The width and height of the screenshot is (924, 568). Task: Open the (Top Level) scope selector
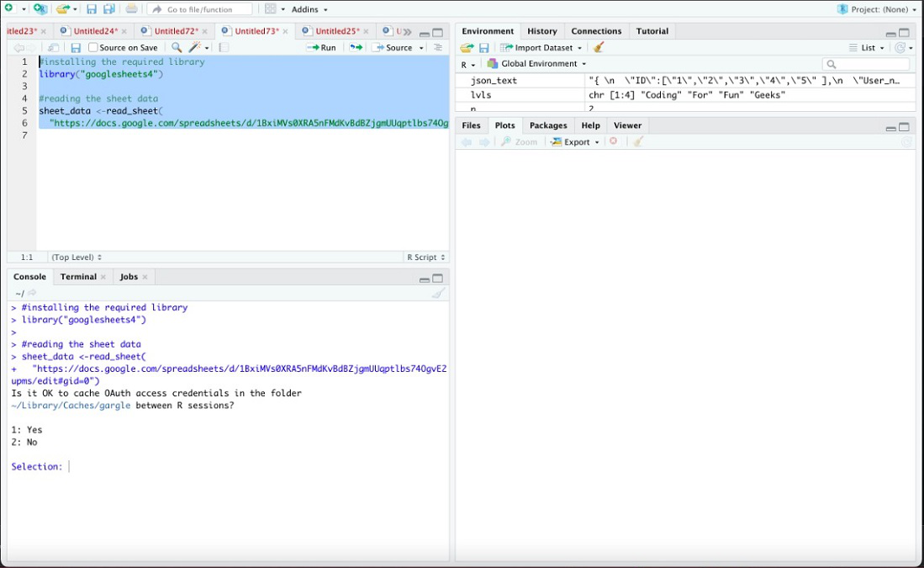point(77,257)
